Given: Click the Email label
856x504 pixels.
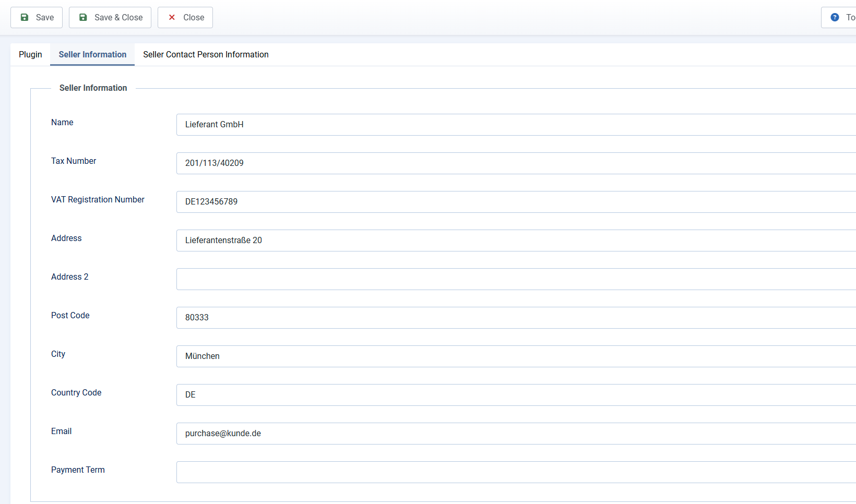Looking at the screenshot, I should click(62, 431).
